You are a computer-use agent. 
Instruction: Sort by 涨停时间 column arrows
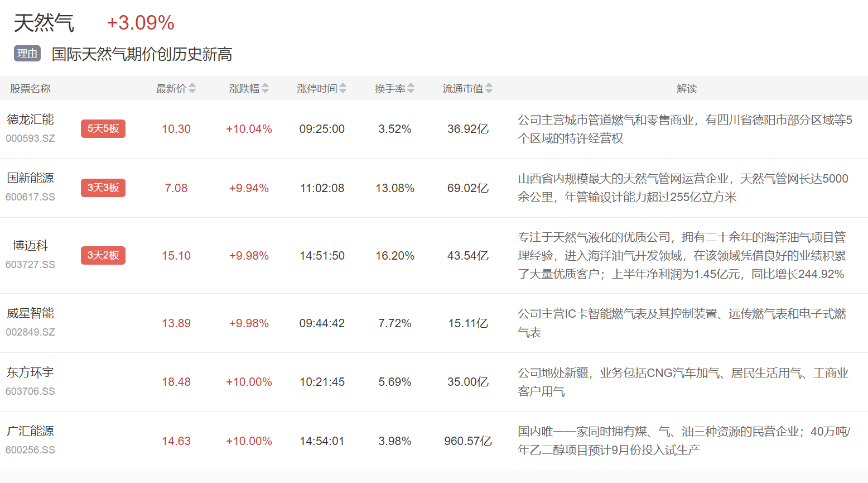coord(343,88)
